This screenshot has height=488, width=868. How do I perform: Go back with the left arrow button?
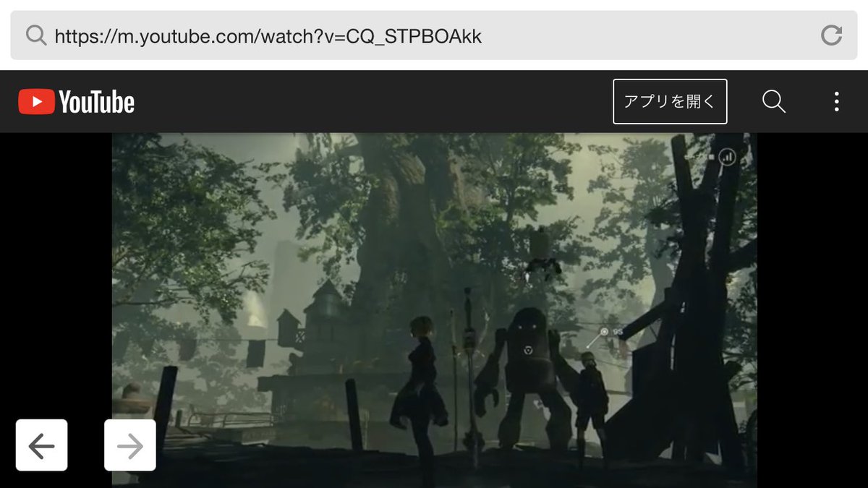click(42, 445)
